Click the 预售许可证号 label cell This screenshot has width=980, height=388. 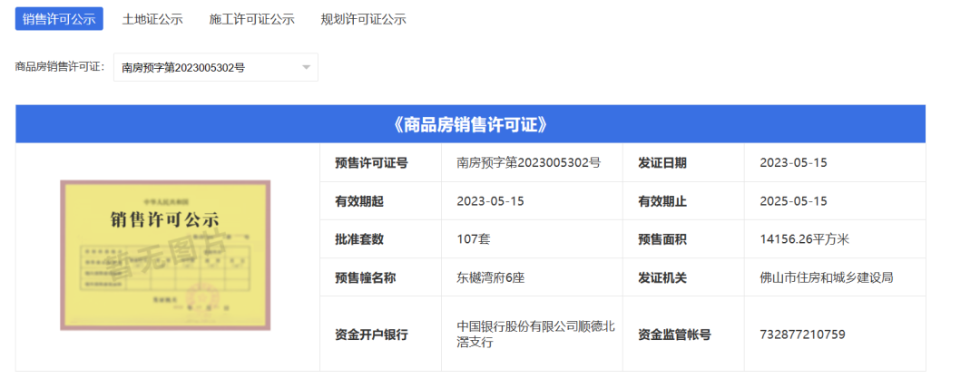pyautogui.click(x=380, y=163)
